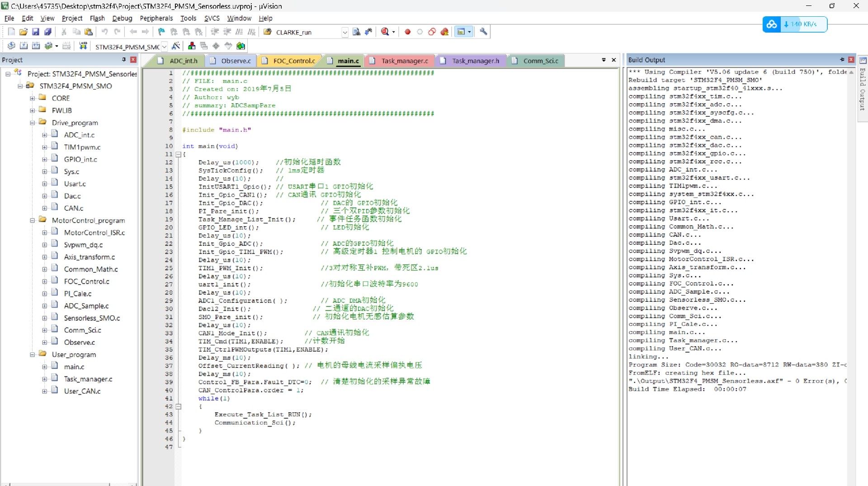
Task: Click the Paste icon in toolbar
Action: click(89, 32)
